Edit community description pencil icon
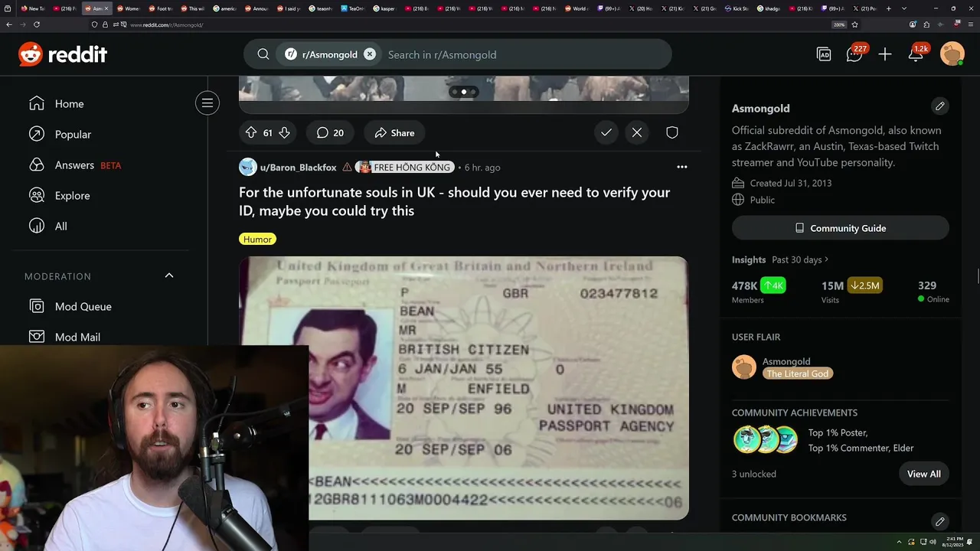This screenshot has height=551, width=980. coord(940,106)
